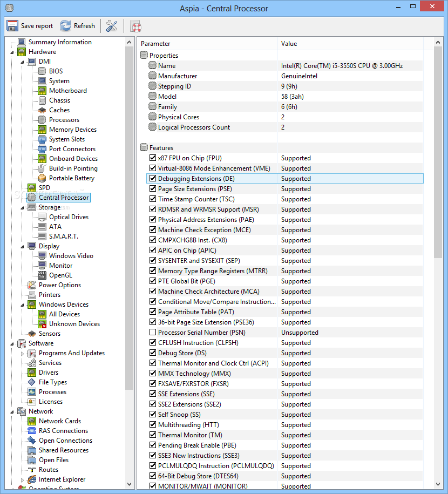The image size is (448, 494).
Task: Click the Save report floppy disk icon
Action: click(12, 26)
